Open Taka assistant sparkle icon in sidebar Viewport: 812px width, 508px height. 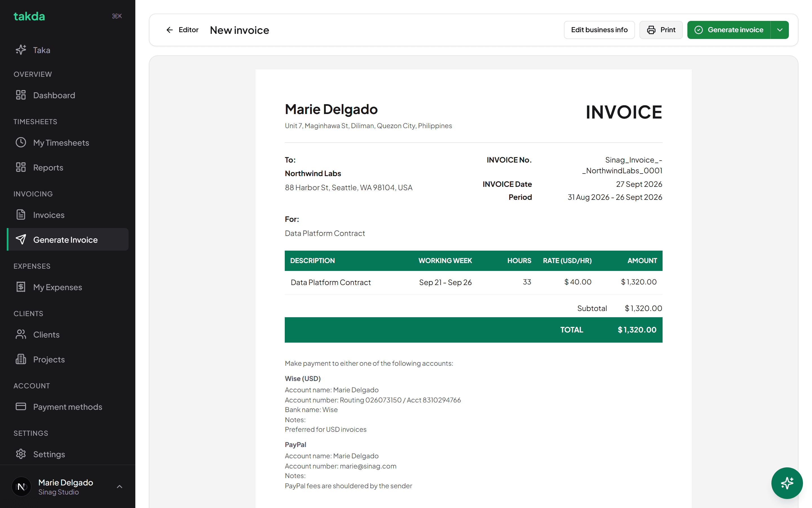[x=21, y=50]
